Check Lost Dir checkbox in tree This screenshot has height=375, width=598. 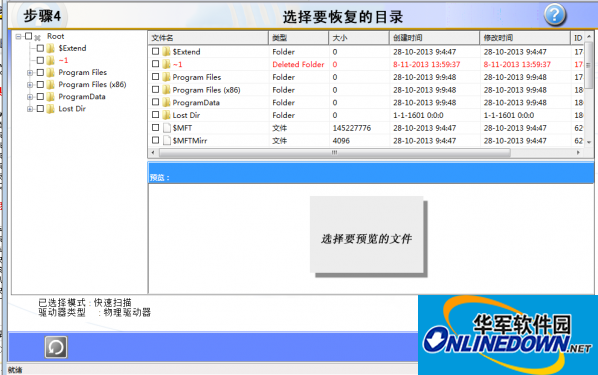(40, 109)
